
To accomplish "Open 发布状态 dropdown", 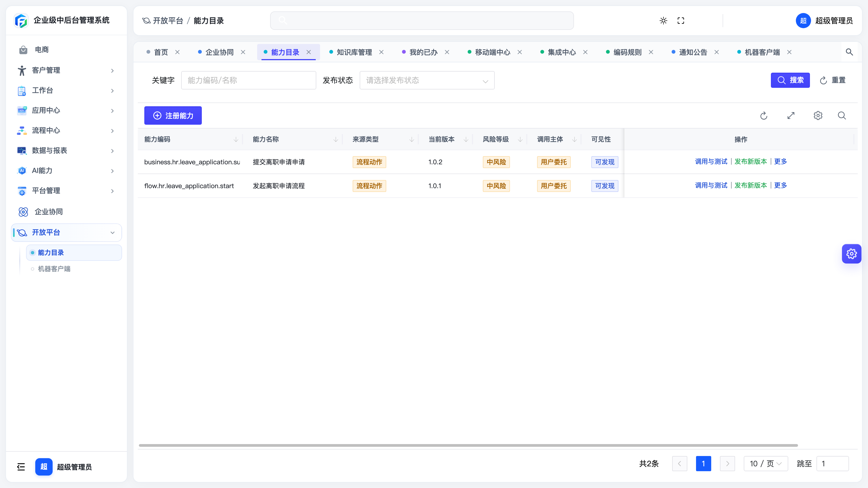I will pos(427,80).
